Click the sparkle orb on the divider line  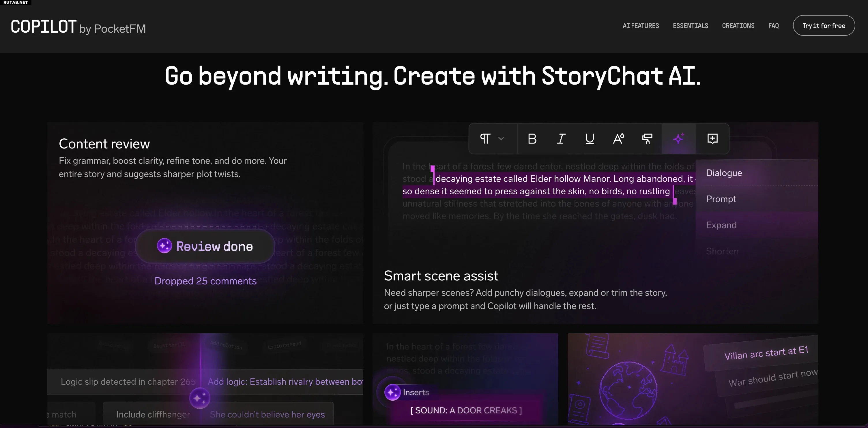pos(199,398)
